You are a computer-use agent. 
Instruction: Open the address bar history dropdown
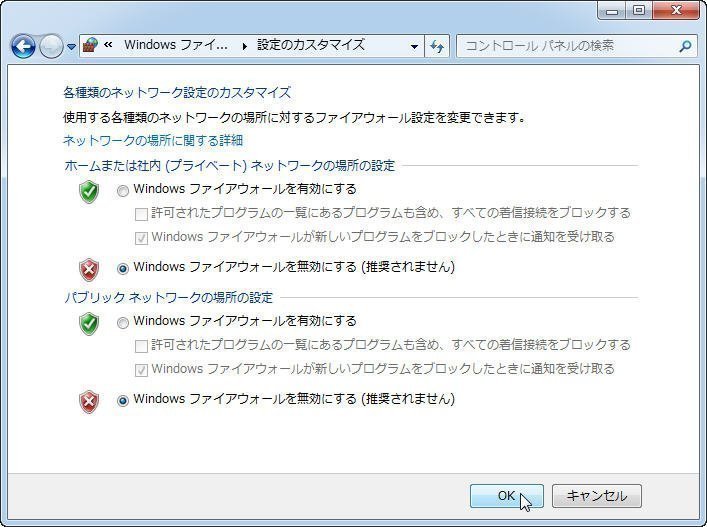tap(414, 46)
